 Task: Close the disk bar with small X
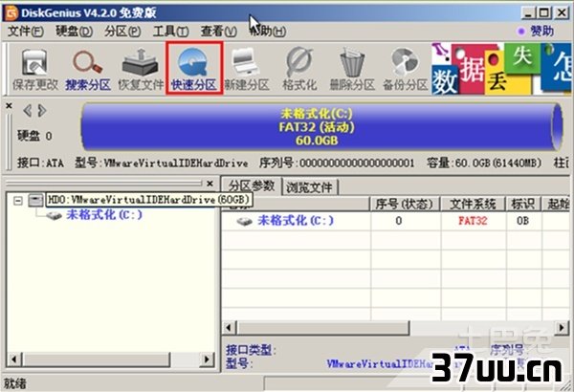coord(10,106)
